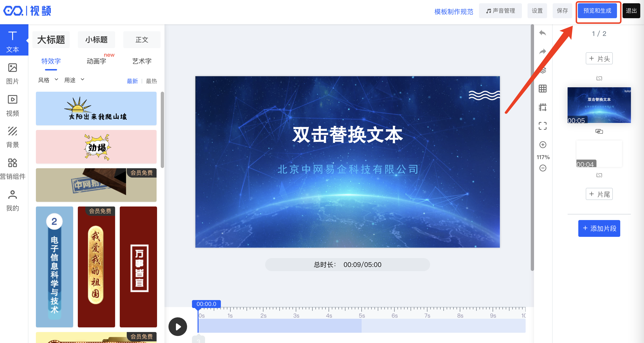Click transition icon below the 00:04 clip

pos(599,175)
